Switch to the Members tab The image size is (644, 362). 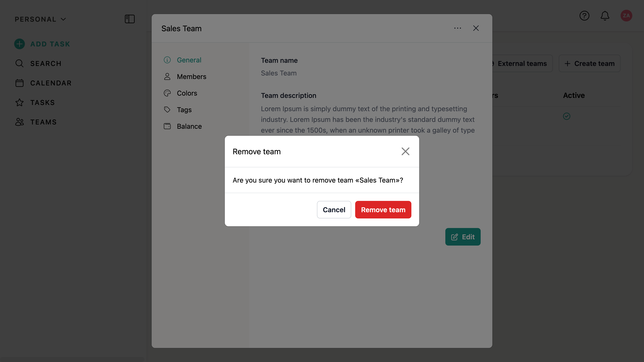(x=191, y=76)
